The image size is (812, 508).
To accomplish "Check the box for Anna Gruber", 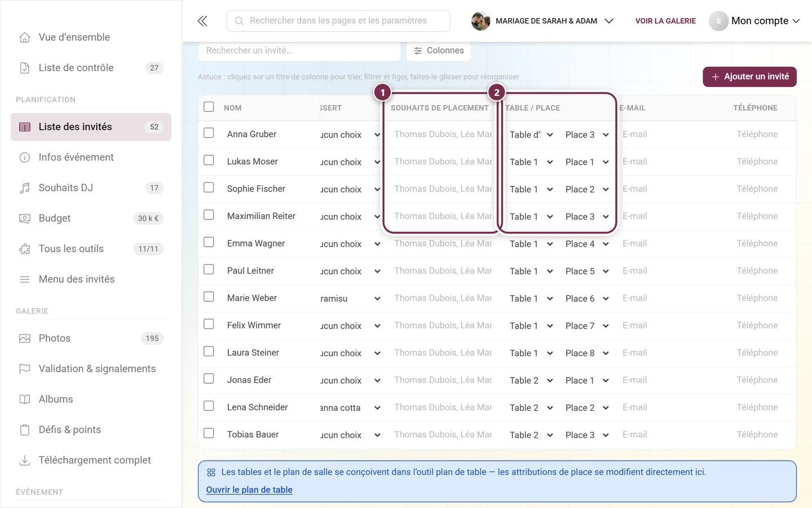I will pyautogui.click(x=209, y=133).
